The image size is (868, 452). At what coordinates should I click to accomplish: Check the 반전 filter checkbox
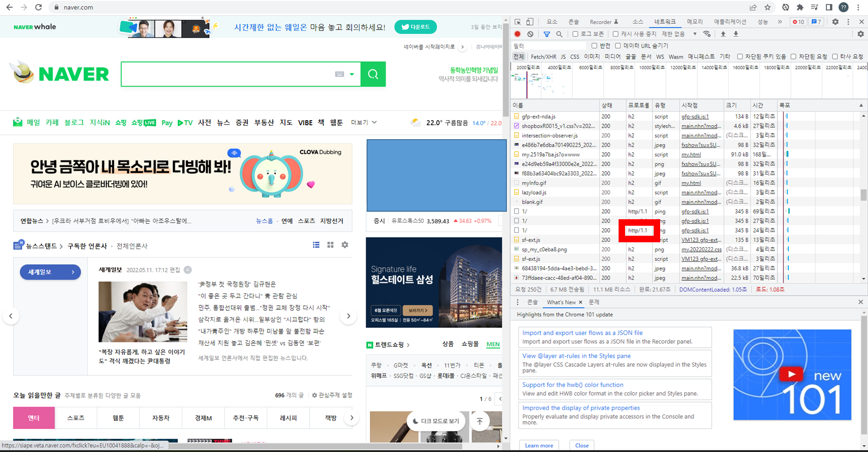click(595, 46)
